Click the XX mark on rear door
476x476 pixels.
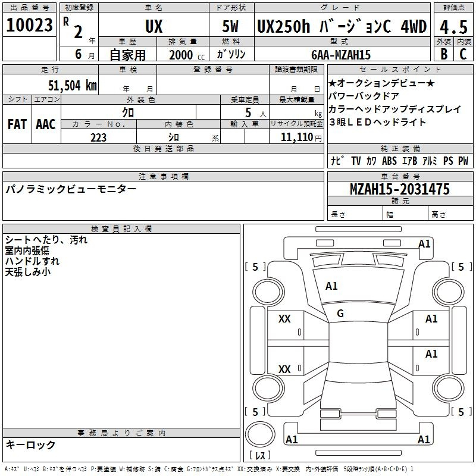(284, 369)
